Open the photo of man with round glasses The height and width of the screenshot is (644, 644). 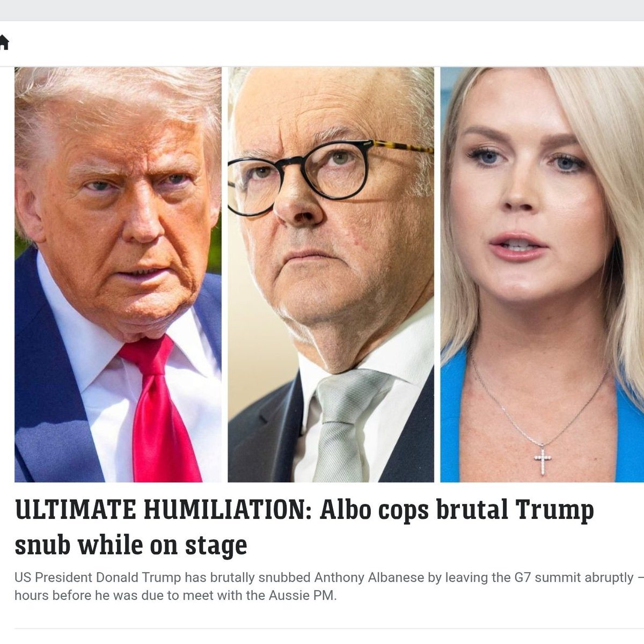tap(331, 275)
